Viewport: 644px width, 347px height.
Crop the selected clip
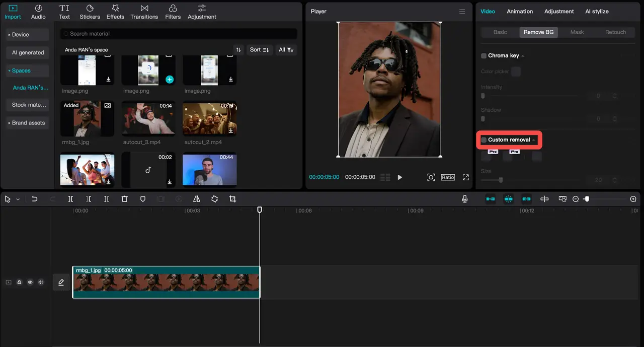[232, 199]
